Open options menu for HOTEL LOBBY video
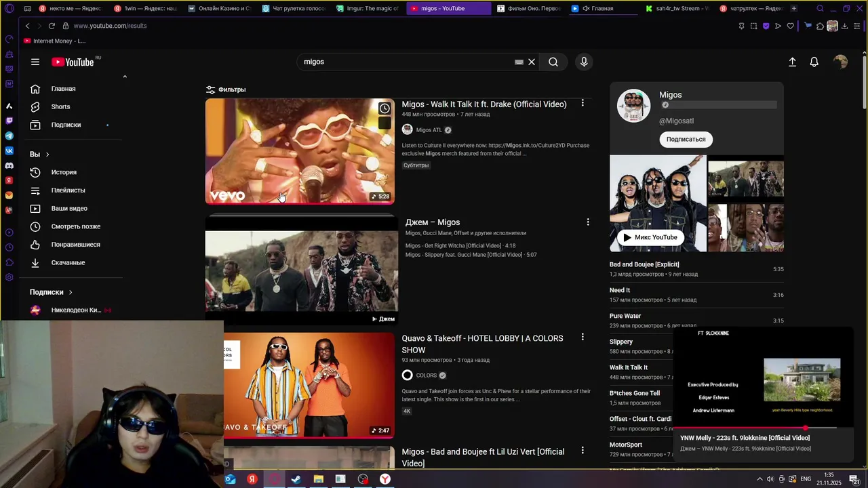The height and width of the screenshot is (488, 868). coord(583,337)
